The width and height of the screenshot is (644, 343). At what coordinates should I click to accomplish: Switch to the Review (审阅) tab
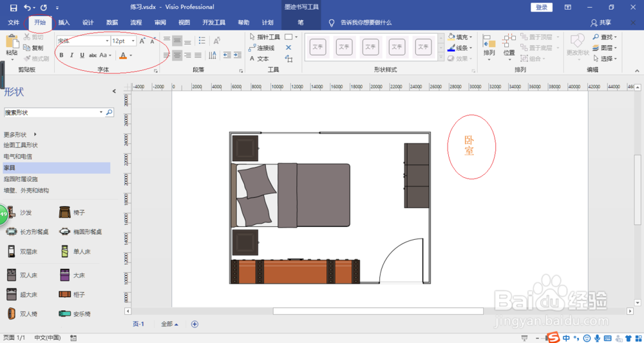(x=160, y=23)
